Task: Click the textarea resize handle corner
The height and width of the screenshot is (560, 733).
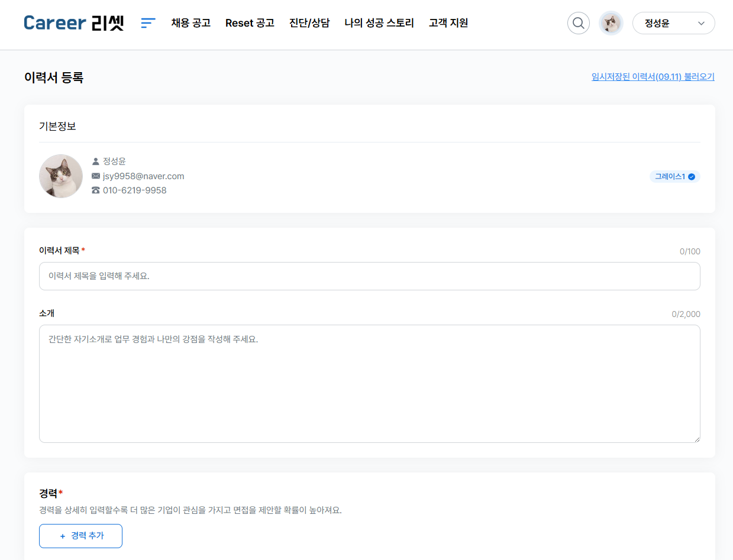Action: pos(696,439)
